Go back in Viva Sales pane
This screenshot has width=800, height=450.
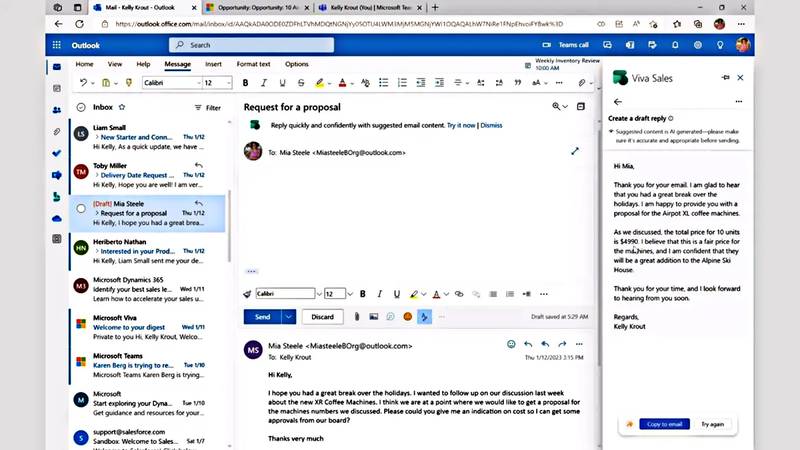[x=618, y=102]
